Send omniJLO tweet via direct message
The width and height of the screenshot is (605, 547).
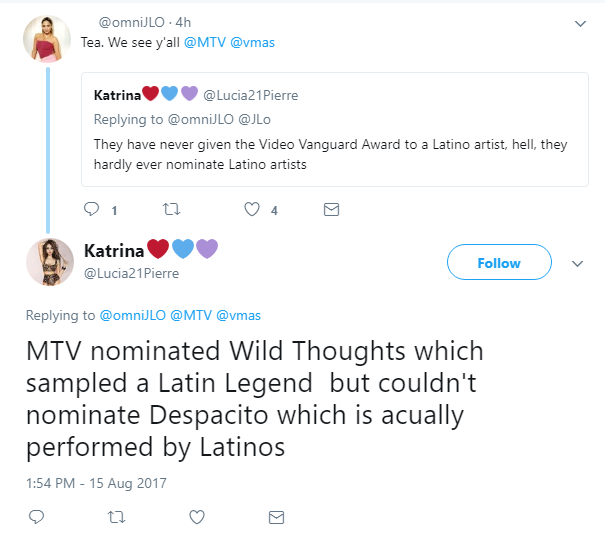click(331, 209)
